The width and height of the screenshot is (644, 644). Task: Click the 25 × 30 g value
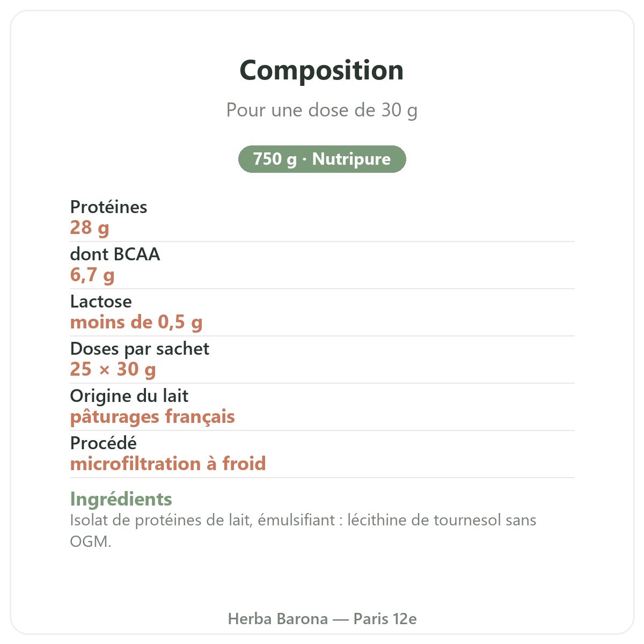(113, 369)
